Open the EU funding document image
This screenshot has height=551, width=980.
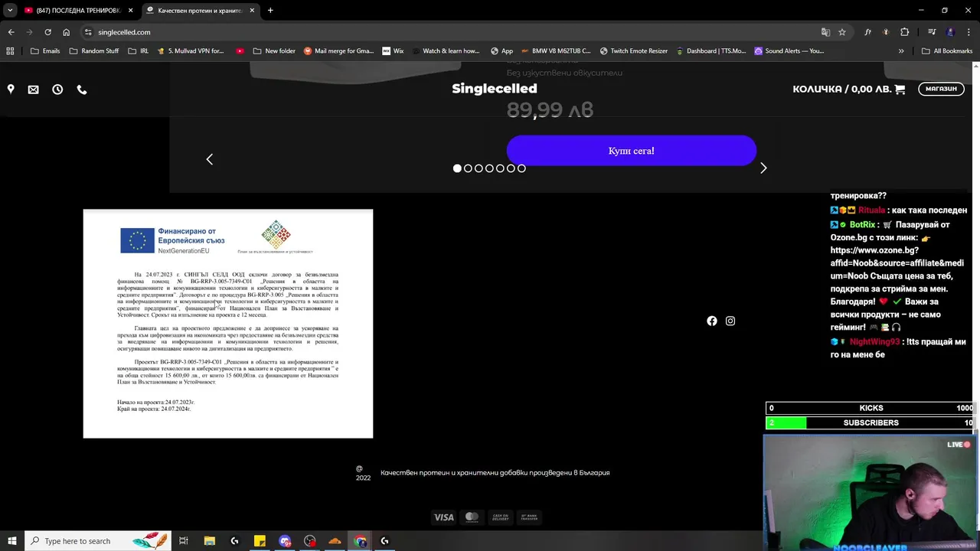coord(228,324)
